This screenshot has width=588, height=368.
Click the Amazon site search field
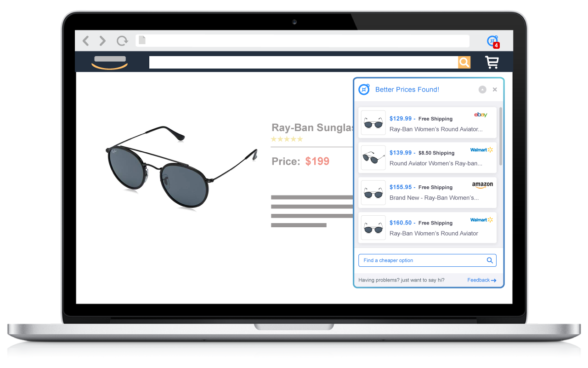tap(303, 63)
